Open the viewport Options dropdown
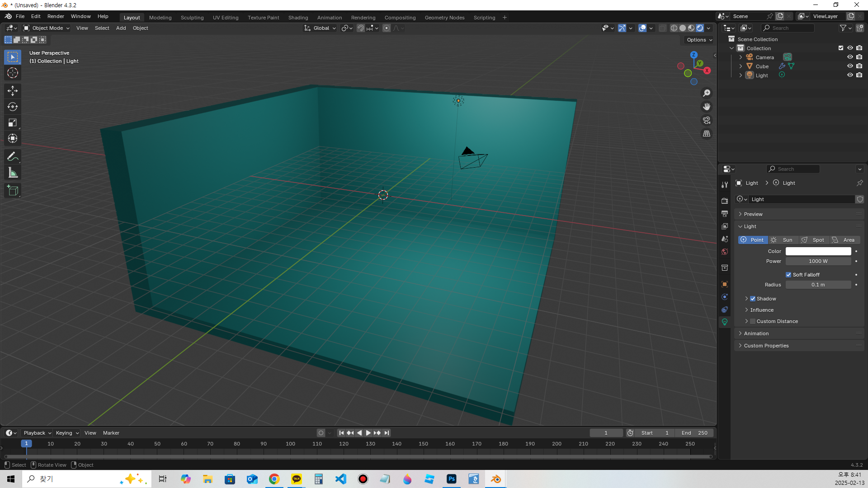Image resolution: width=868 pixels, height=488 pixels. pos(699,40)
